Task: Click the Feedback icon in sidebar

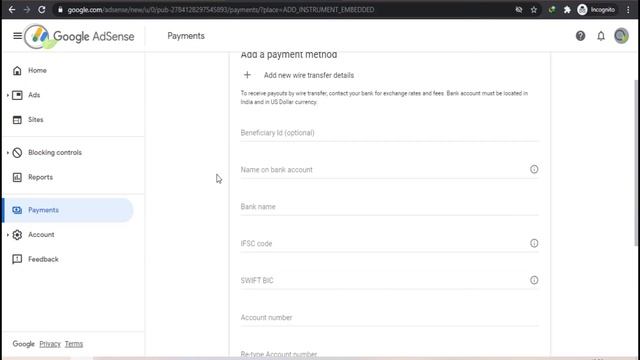Action: click(x=17, y=259)
